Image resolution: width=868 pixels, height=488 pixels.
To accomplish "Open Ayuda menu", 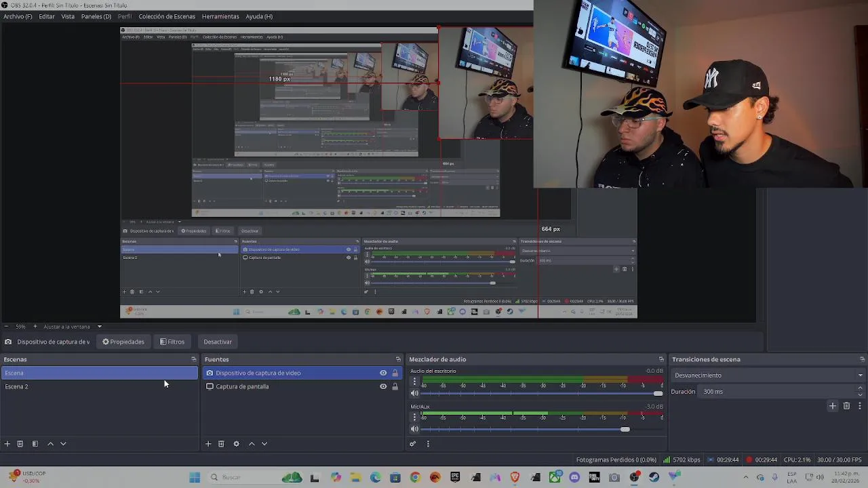I will (259, 16).
